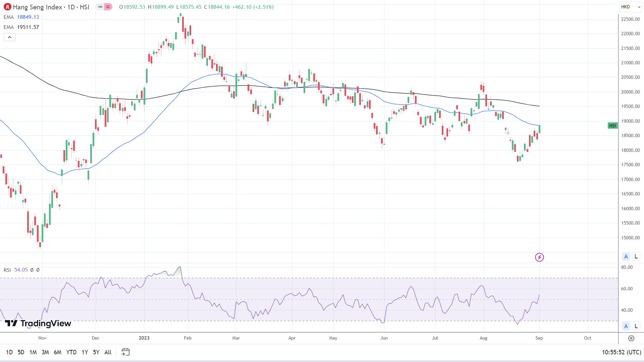
Task: Select the 5Y time range
Action: tap(96, 352)
